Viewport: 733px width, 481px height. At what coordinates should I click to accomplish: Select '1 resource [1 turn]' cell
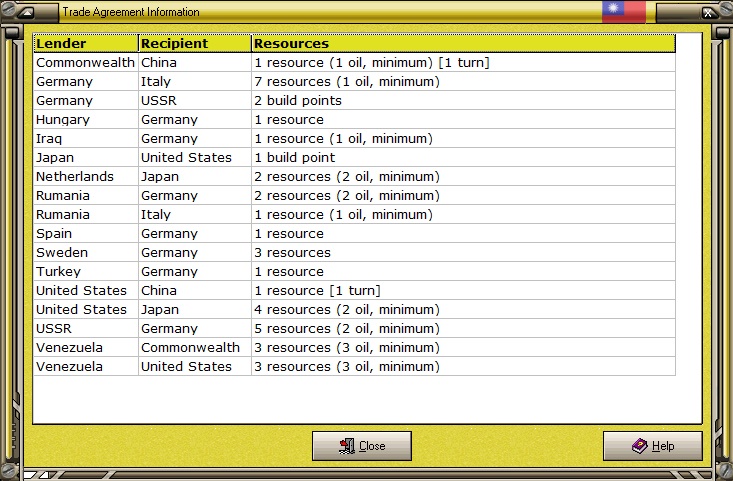[x=463, y=291]
